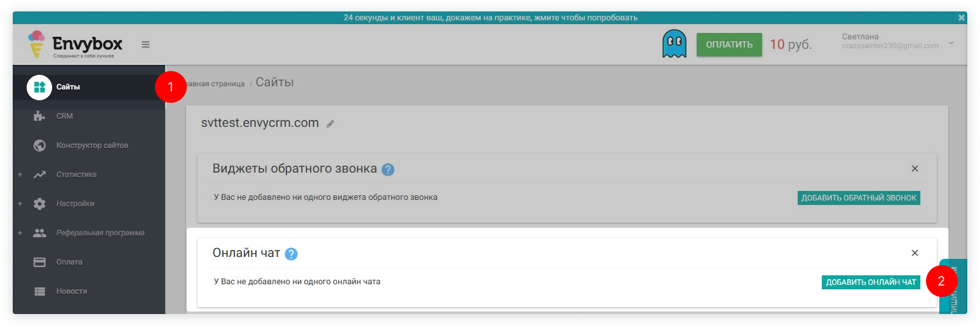
Task: Click the Статистика trend line icon
Action: (x=39, y=174)
